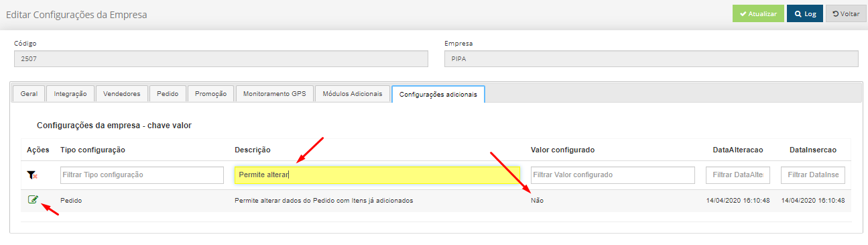Open the Log button
Viewport: 868px width, 245px height.
805,13
